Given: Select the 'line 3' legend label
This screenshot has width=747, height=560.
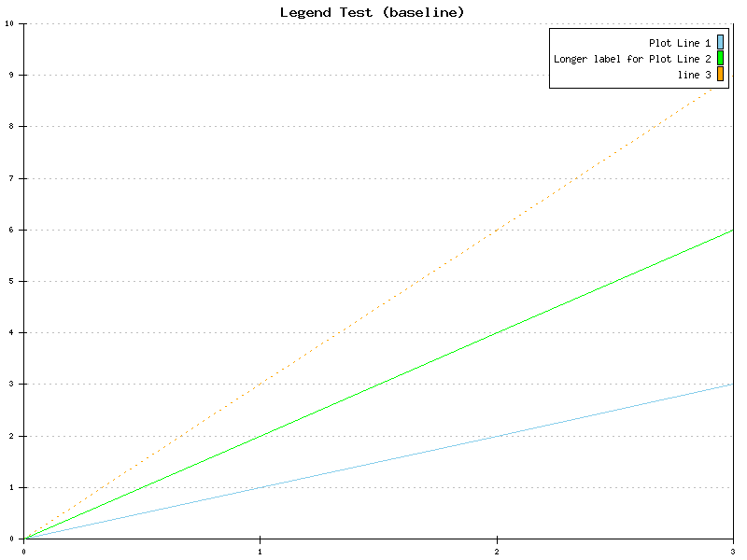Looking at the screenshot, I should 694,75.
